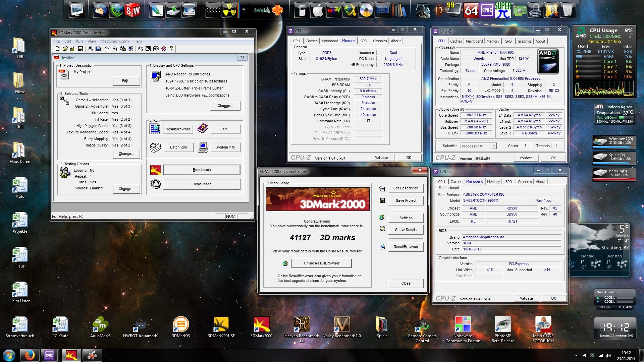Click the CPU-Z button in the Windows taskbar
Viewport: 644px width, 362px height.
pyautogui.click(x=50, y=355)
